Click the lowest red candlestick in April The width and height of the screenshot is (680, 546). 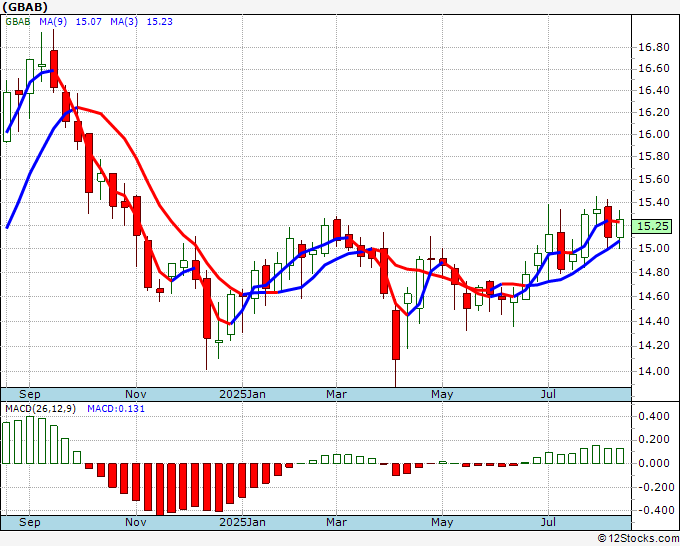click(x=396, y=334)
